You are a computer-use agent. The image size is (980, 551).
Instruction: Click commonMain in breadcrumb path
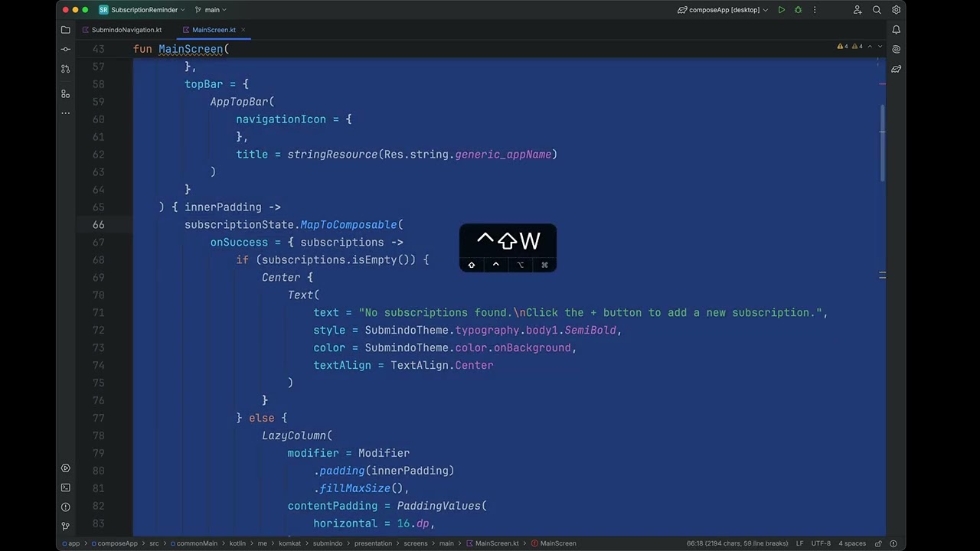point(194,543)
